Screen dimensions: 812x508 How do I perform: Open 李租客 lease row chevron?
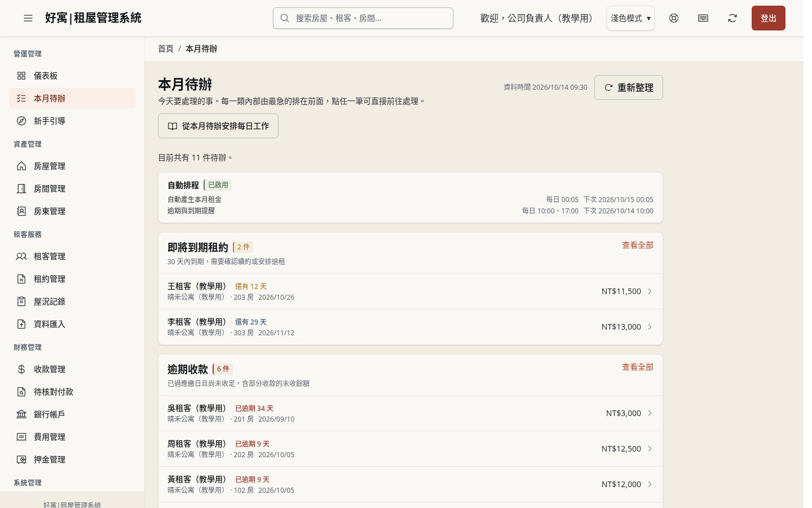coord(650,327)
